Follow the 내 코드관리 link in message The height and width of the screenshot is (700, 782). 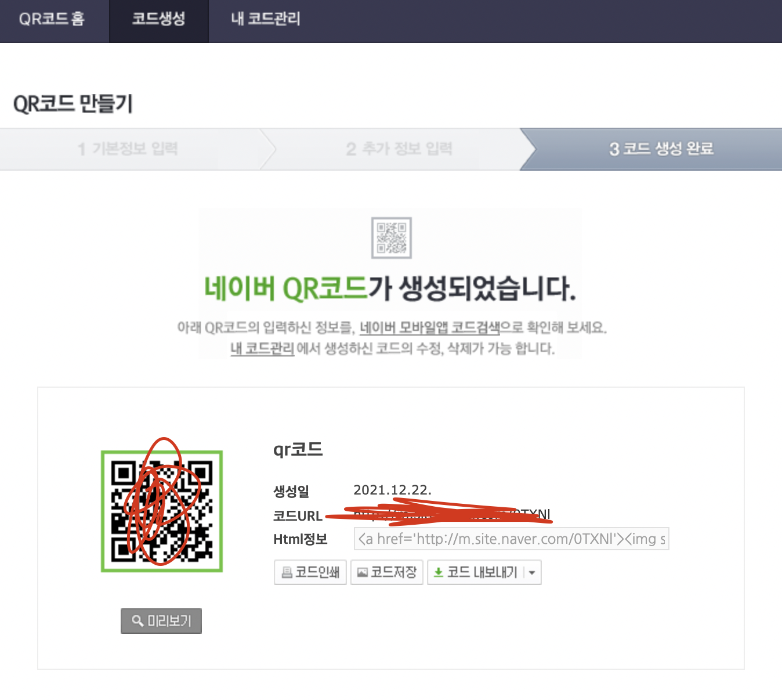point(262,348)
